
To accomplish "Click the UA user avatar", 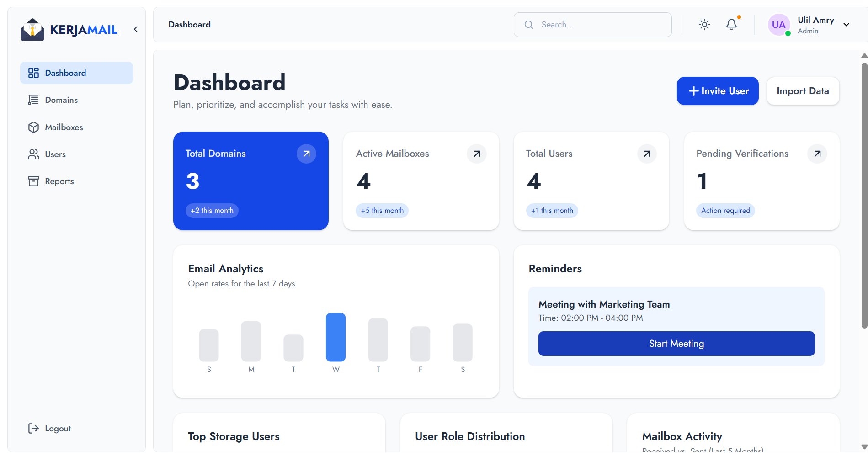I will (778, 25).
